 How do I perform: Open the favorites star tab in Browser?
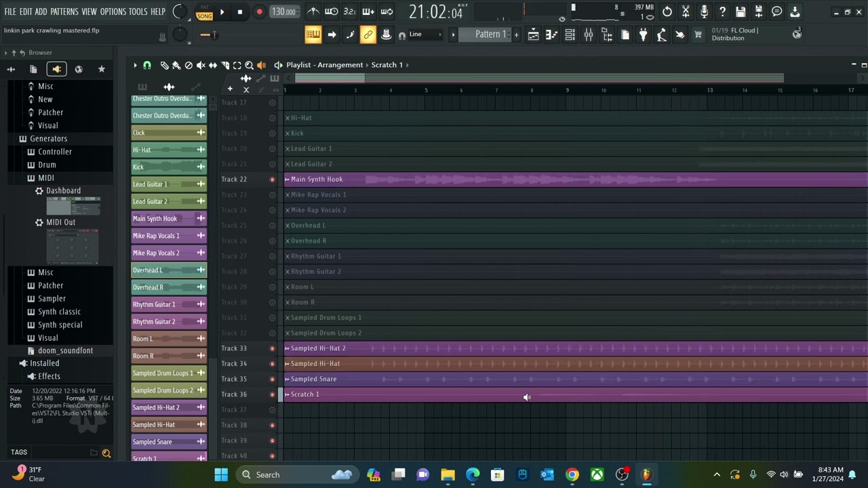pos(102,69)
